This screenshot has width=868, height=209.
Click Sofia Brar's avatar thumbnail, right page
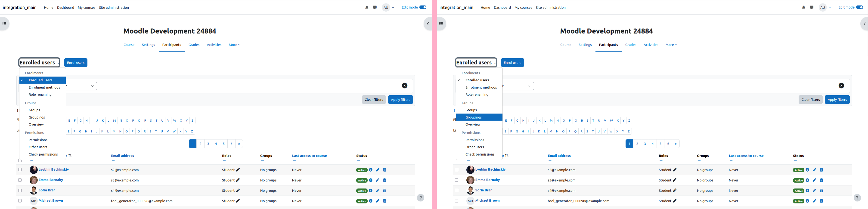coord(470,191)
